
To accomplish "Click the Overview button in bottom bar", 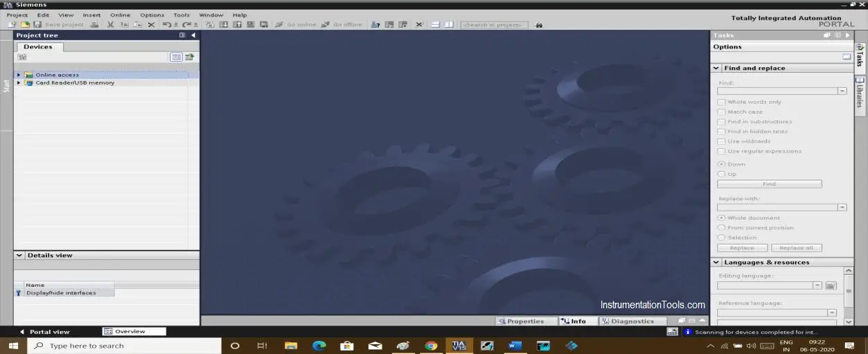I will 134,332.
